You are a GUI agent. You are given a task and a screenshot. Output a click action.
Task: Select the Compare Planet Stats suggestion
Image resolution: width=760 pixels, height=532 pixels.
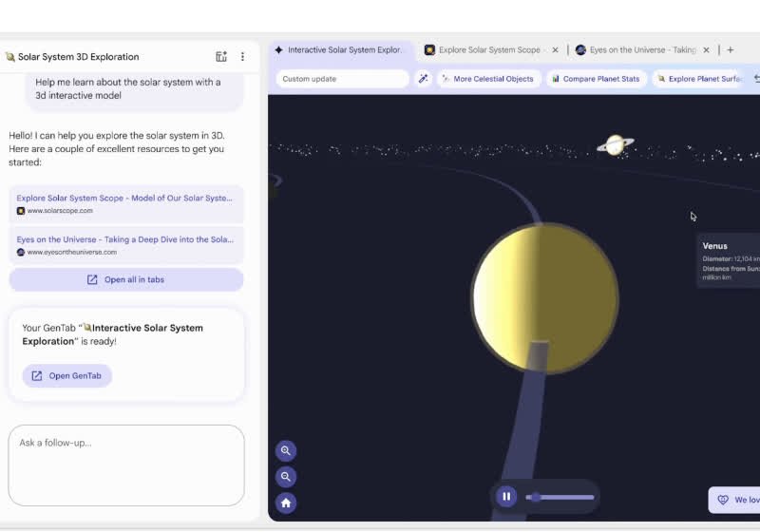(598, 79)
